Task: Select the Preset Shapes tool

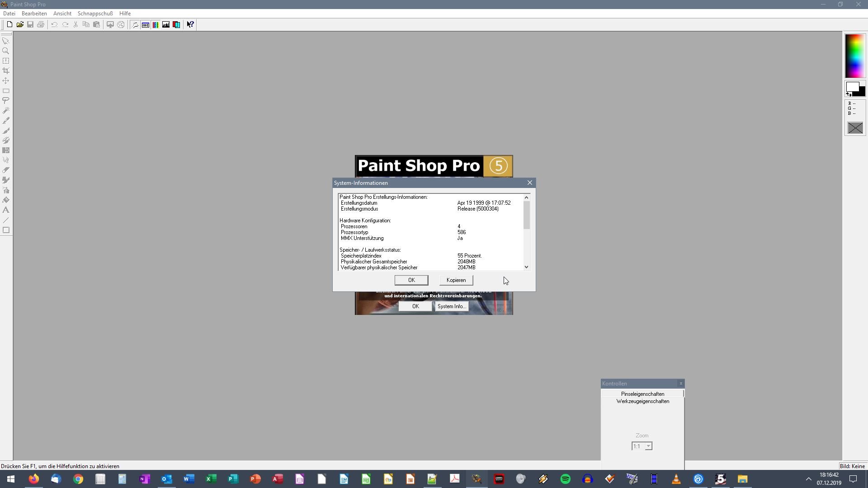Action: tap(6, 230)
